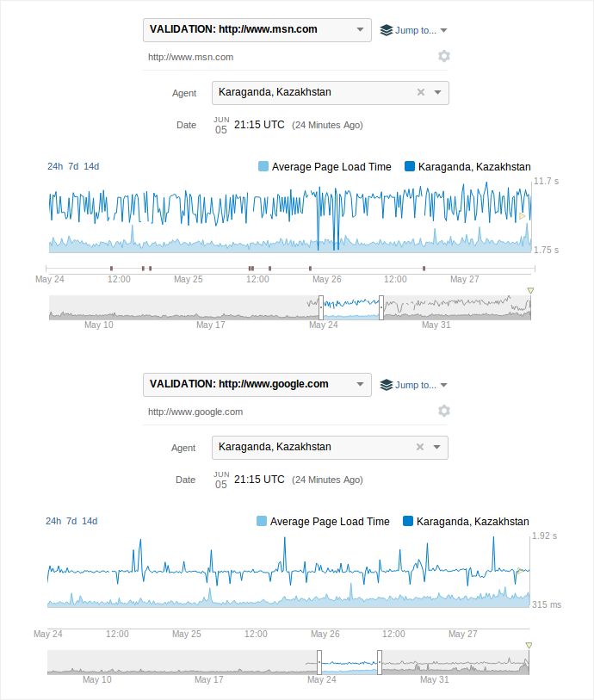The height and width of the screenshot is (700, 594).
Task: Clear Karaganda agent in google.com panel
Action: pos(420,447)
